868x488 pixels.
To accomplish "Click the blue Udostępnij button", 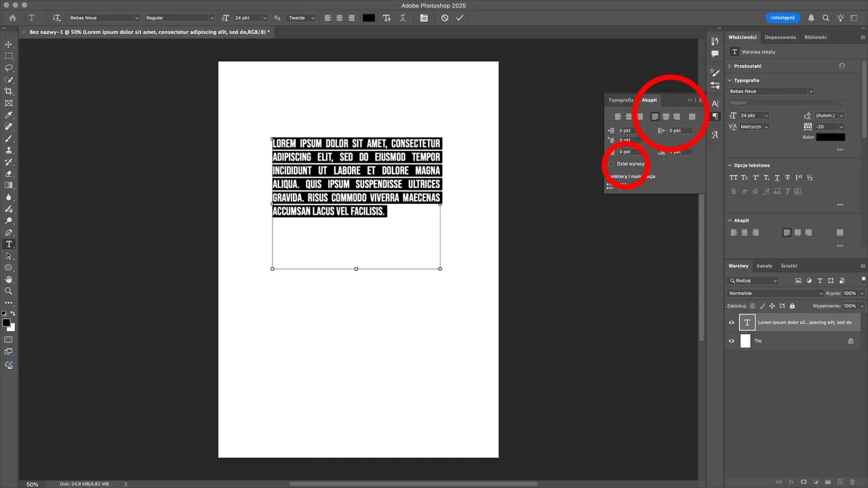I will (782, 18).
